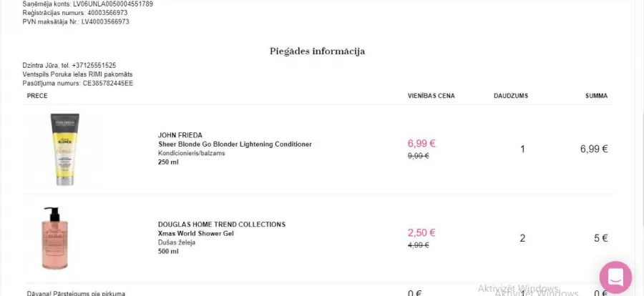Click the struck-through 9,99 € price
Image resolution: width=644 pixels, height=296 pixels.
point(418,156)
